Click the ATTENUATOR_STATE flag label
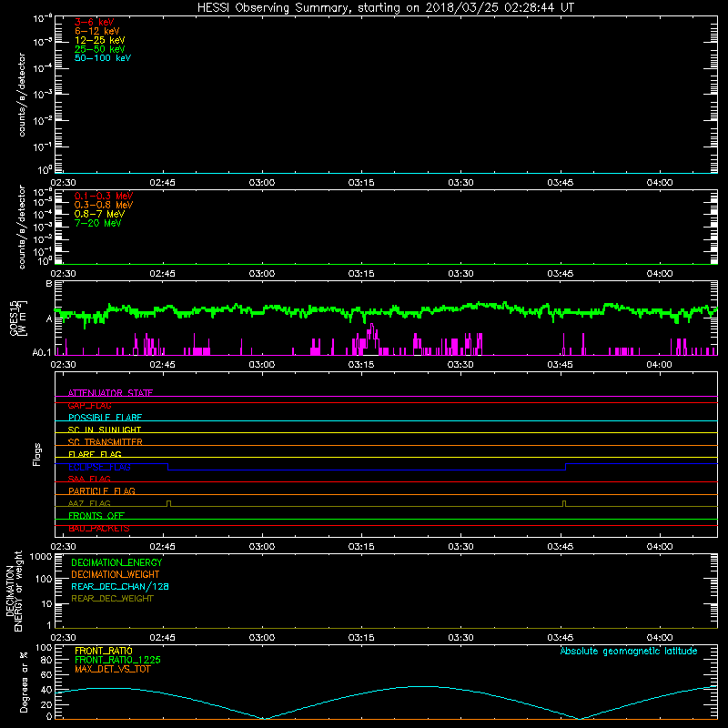The image size is (728, 728). (110, 393)
